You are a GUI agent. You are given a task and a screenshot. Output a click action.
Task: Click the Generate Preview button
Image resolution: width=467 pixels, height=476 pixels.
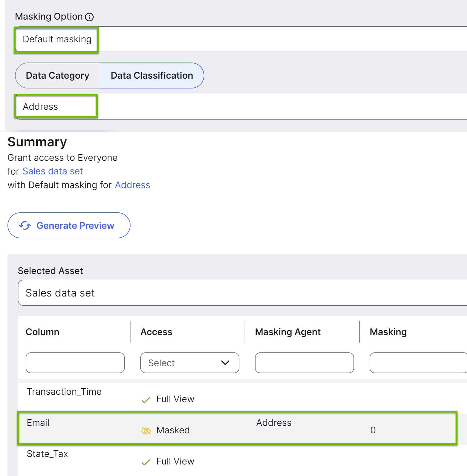click(x=69, y=225)
